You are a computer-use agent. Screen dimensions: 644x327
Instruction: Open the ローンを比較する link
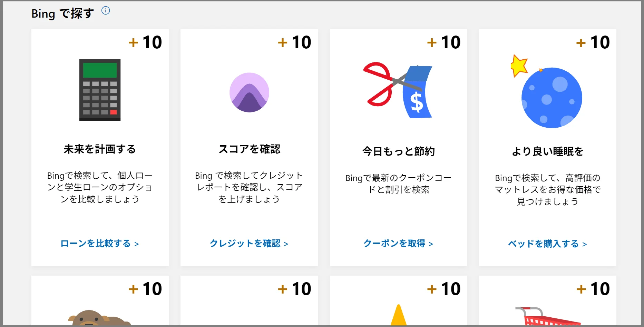(100, 244)
